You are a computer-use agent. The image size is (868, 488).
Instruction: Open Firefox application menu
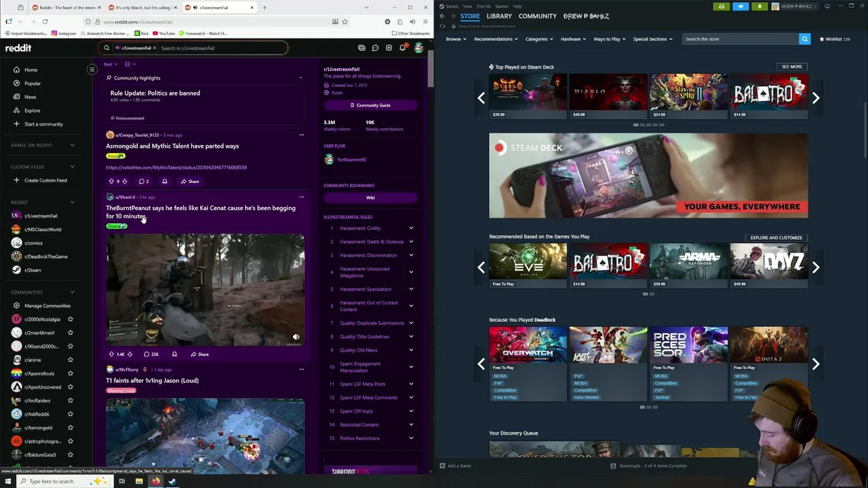point(425,22)
